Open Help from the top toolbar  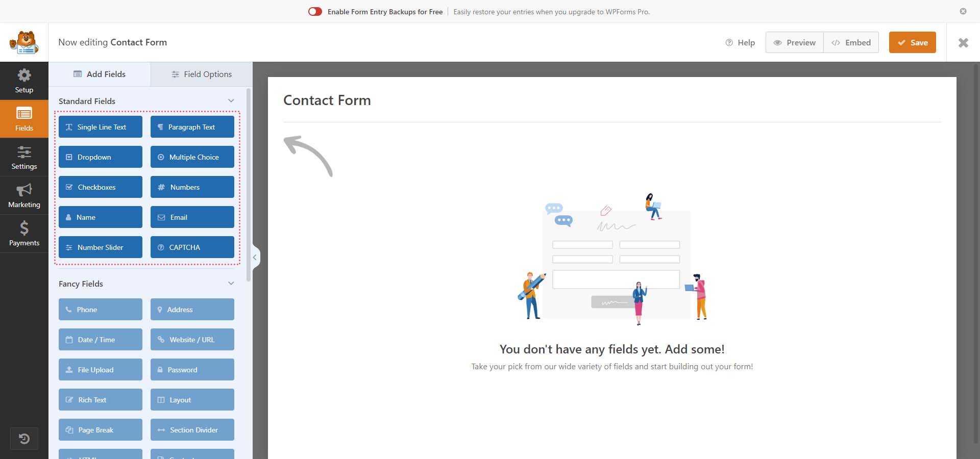coord(740,42)
